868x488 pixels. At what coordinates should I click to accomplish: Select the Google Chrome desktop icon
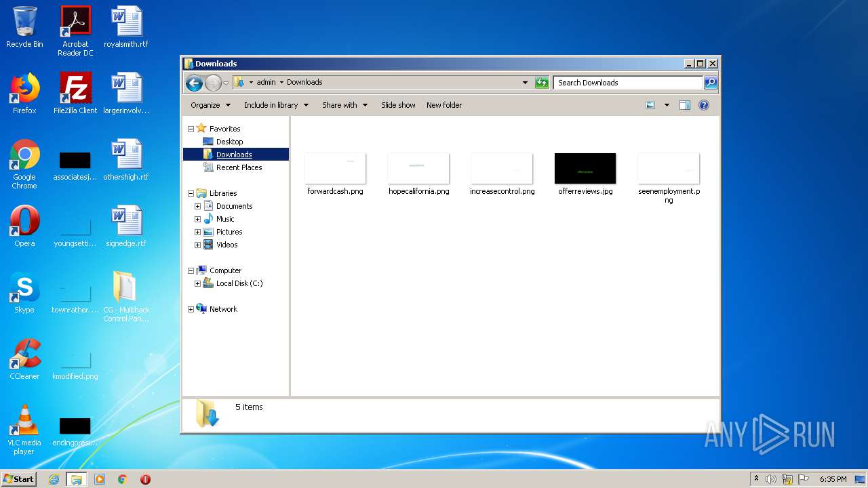point(24,164)
